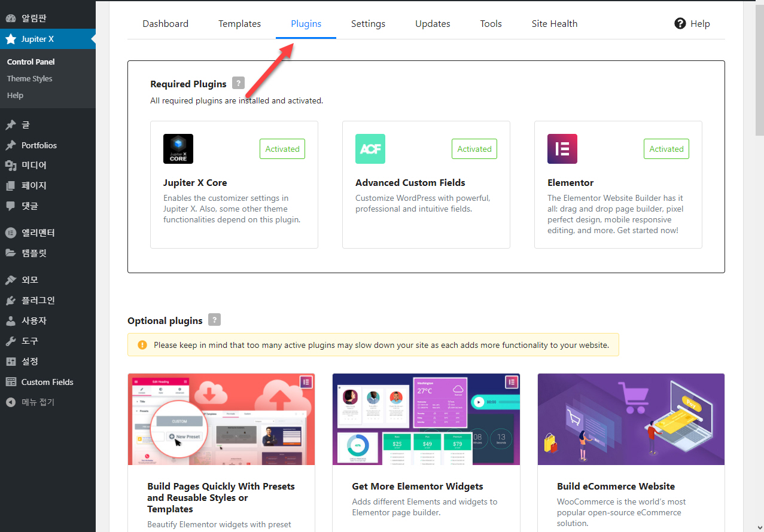
Task: Click the 미디어 media icon
Action: pos(11,166)
